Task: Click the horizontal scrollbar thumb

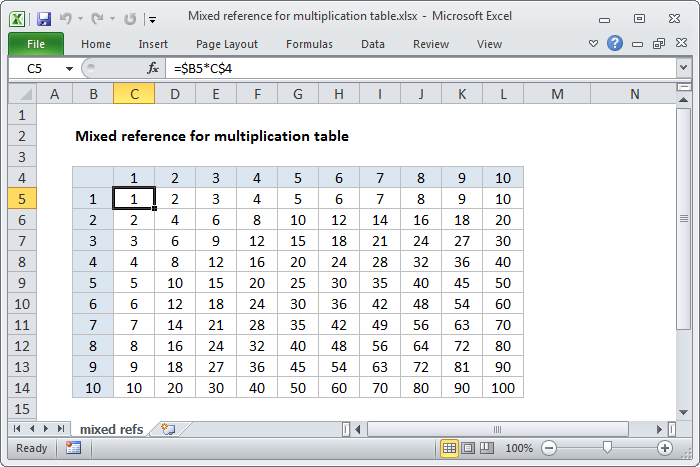Action: (497, 429)
